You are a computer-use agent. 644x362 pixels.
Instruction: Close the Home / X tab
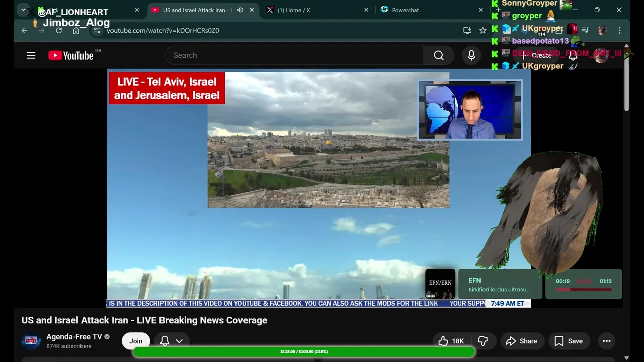point(366,10)
